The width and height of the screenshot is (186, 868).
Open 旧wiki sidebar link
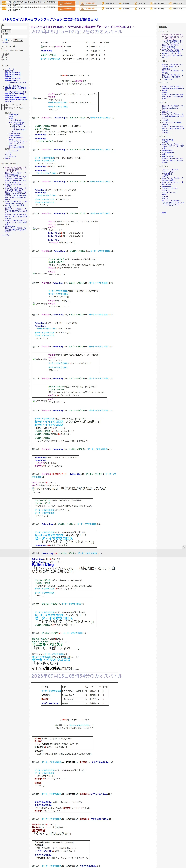point(7,158)
